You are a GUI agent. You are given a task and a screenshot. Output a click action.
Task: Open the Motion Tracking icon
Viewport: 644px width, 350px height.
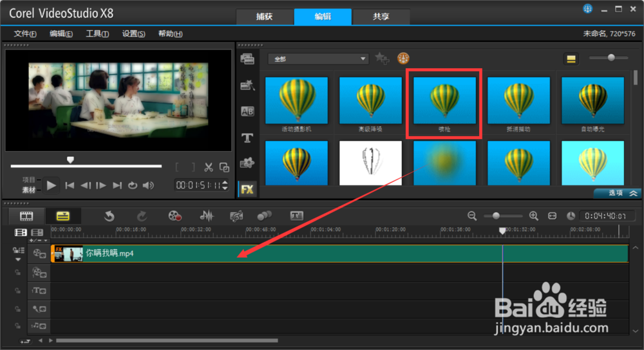pyautogui.click(x=265, y=216)
